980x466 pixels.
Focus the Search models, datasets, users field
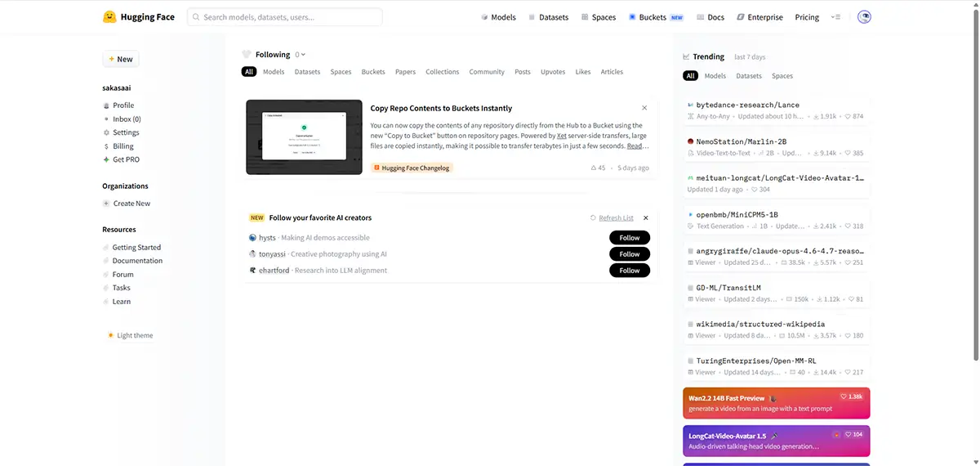285,17
